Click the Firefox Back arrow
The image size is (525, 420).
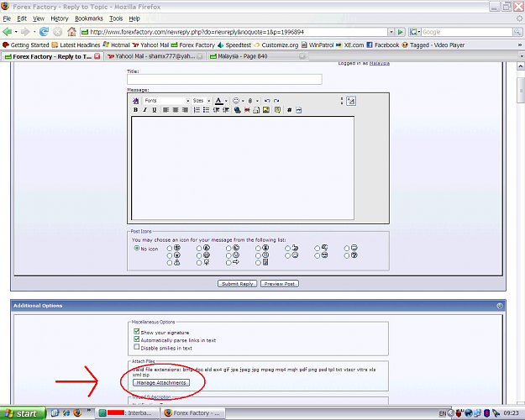point(7,32)
